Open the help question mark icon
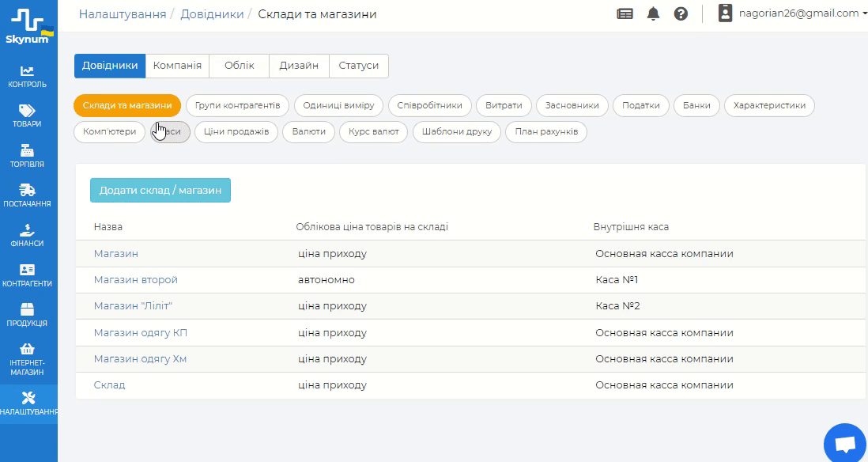Screen dimensions: 868x462 [681, 13]
